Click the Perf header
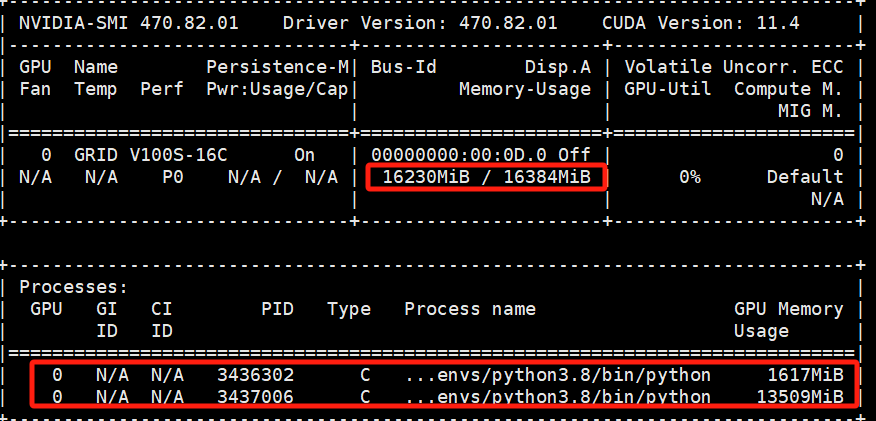Screen dimensions: 876x421 (x=162, y=89)
